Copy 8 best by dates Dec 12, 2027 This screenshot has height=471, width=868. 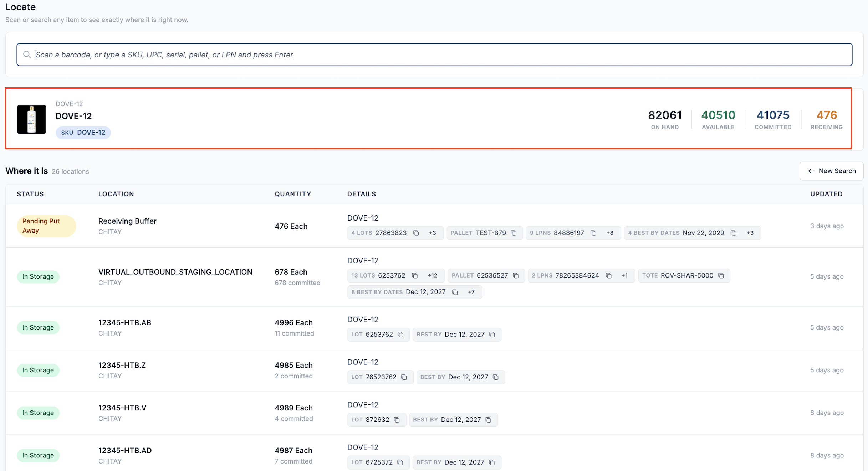click(455, 292)
